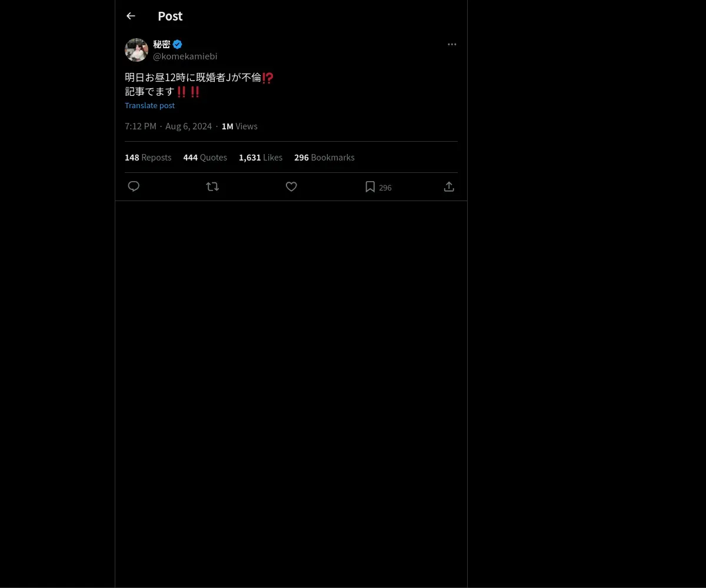Show the 444 Quotes list
706x588 pixels.
click(x=205, y=157)
